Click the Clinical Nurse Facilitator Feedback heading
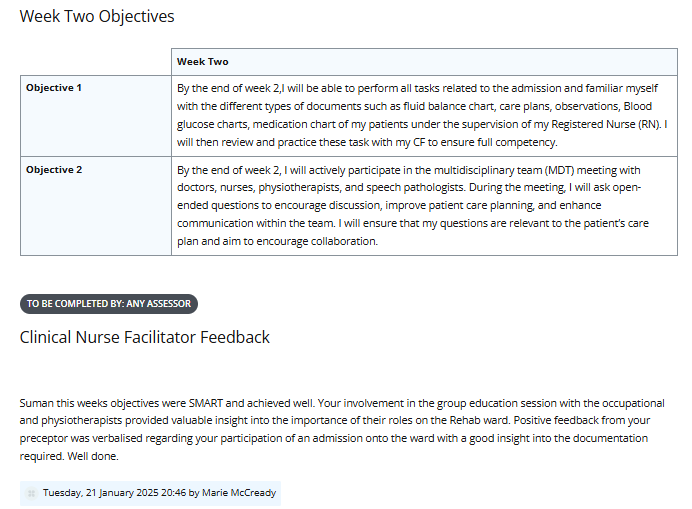The height and width of the screenshot is (509, 692). click(x=145, y=337)
